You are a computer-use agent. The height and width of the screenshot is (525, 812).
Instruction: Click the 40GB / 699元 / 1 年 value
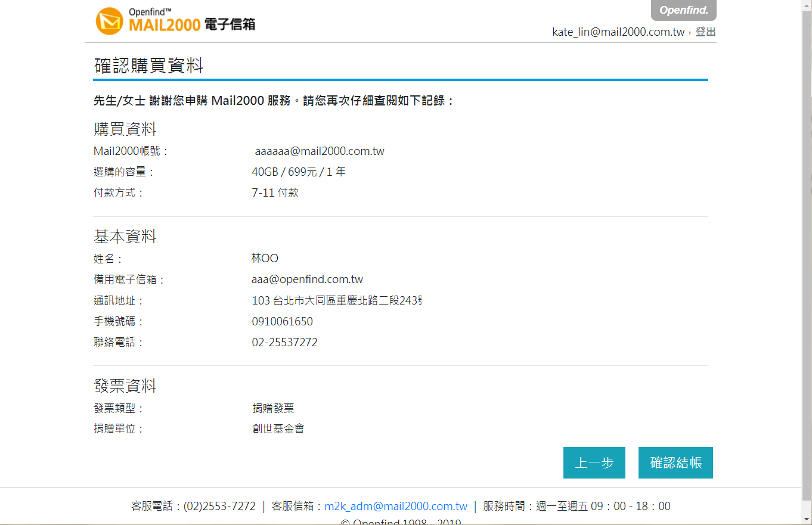coord(299,172)
